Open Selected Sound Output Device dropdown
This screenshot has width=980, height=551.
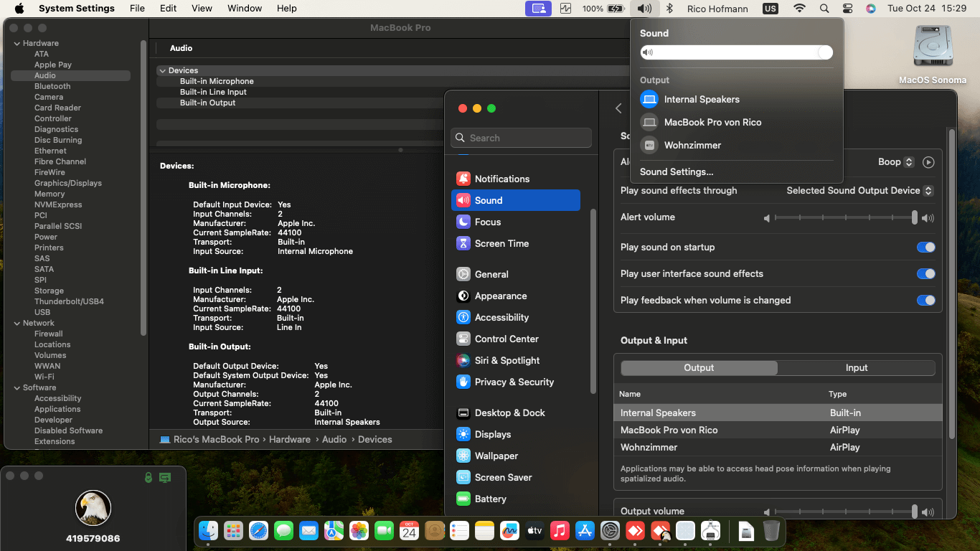coord(859,191)
